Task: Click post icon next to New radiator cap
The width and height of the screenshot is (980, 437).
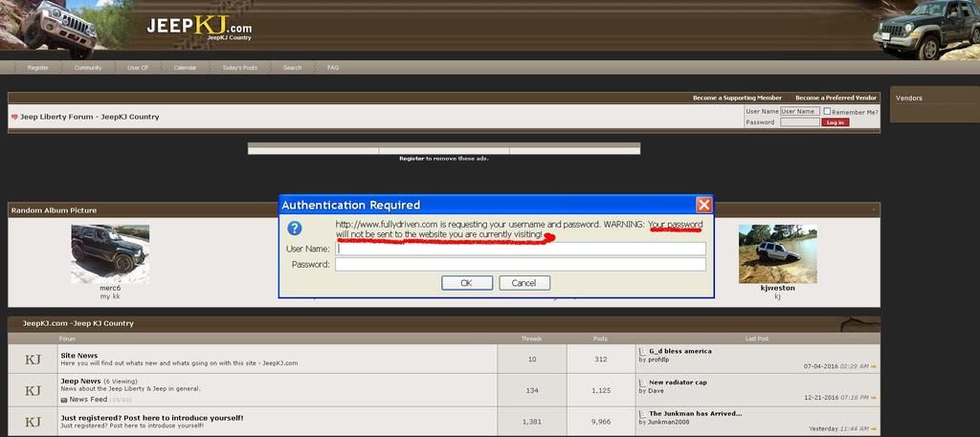Action: click(642, 382)
